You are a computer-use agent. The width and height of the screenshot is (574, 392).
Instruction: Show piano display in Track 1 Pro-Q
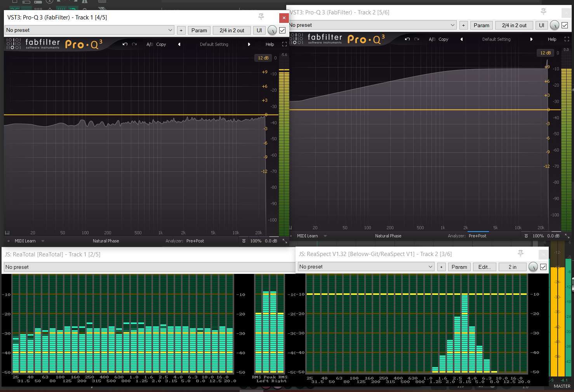coord(7,233)
